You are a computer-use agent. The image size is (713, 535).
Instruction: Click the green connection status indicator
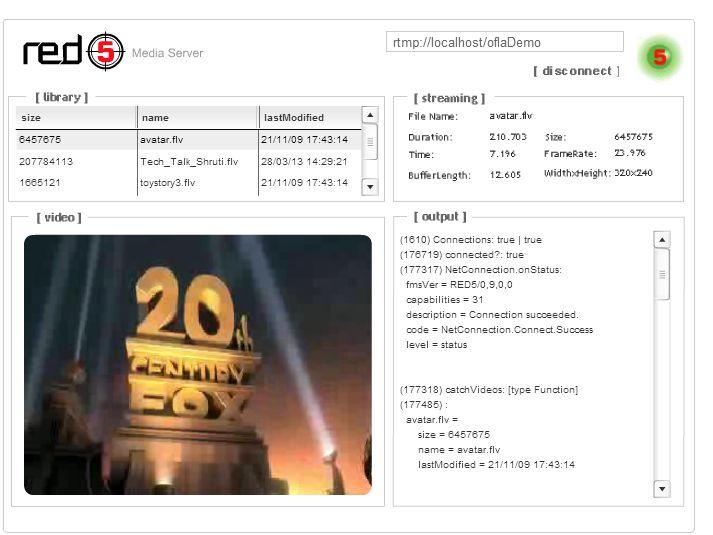659,57
